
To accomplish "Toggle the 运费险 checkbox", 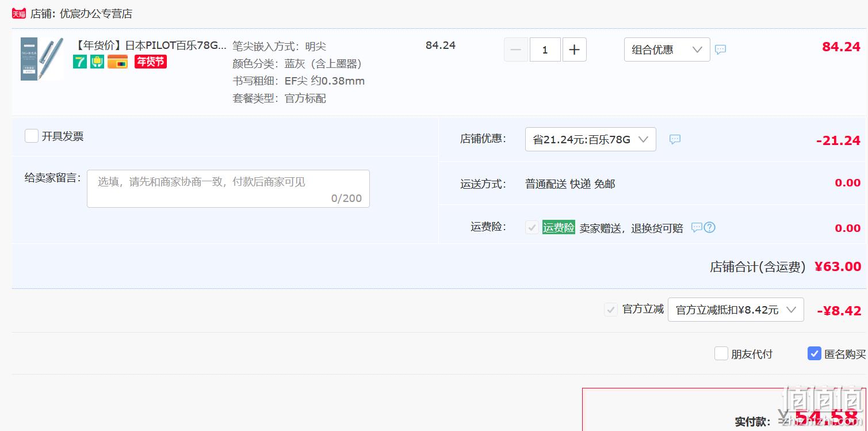I will (532, 227).
